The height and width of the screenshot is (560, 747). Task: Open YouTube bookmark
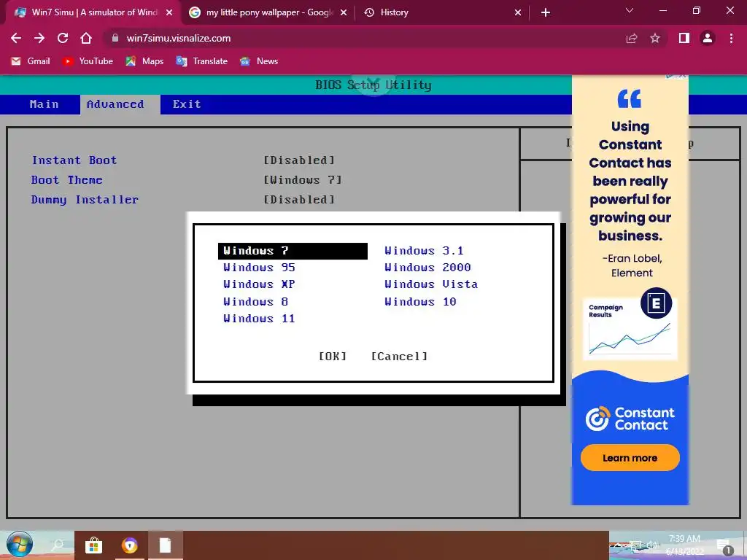point(88,61)
